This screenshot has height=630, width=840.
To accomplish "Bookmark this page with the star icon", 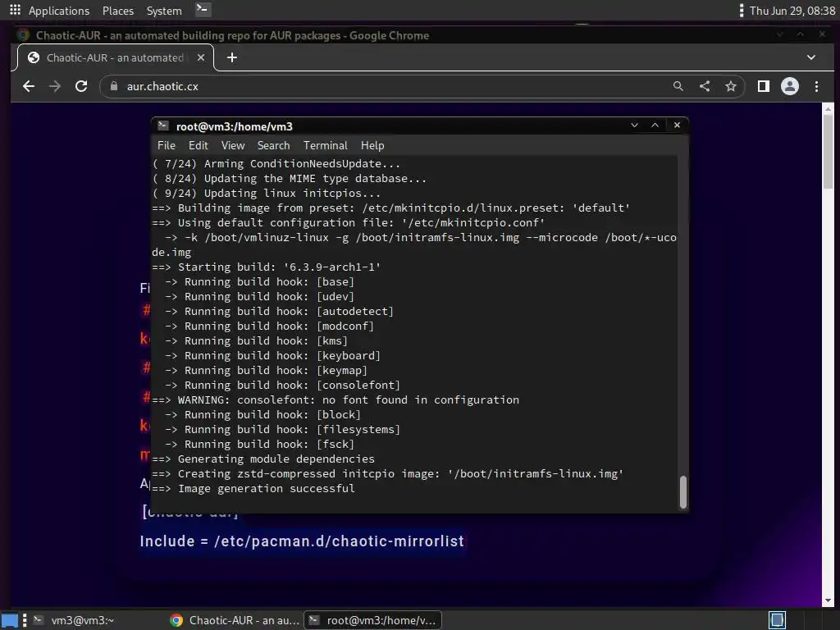I will tap(731, 86).
